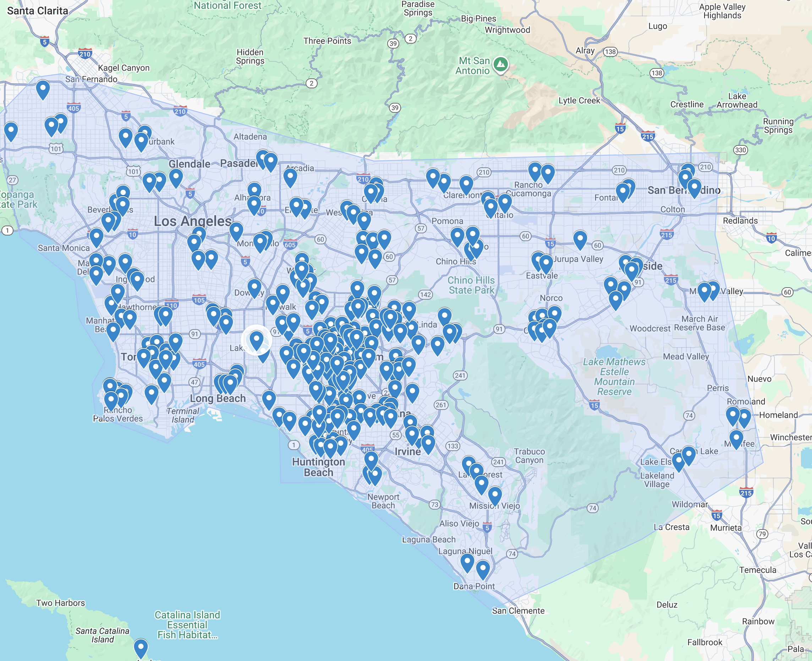This screenshot has width=812, height=661.
Task: Click the Santa Clarita label
Action: point(37,11)
